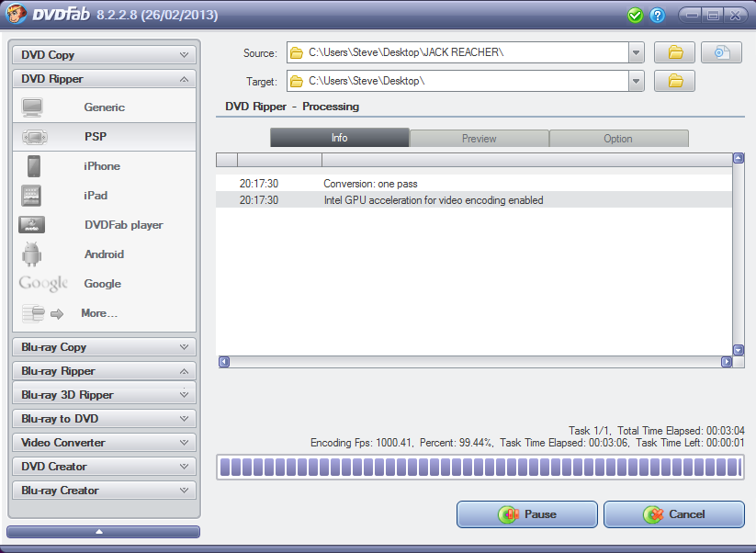The width and height of the screenshot is (756, 553).
Task: Minimize the DVDFab window
Action: point(693,16)
